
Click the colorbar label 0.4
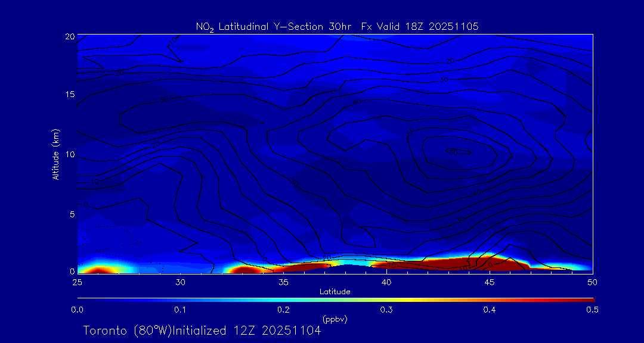tap(490, 310)
